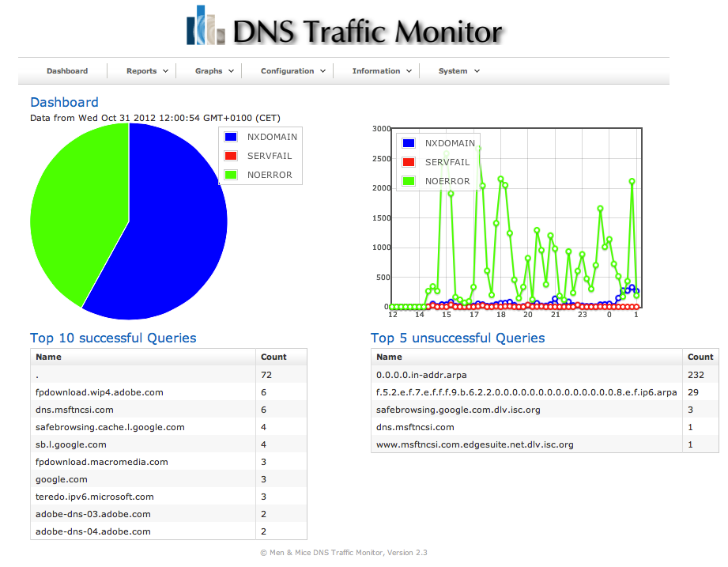Click the Count header in unsuccessful queries table
This screenshot has height=567, width=728.
pyautogui.click(x=700, y=357)
